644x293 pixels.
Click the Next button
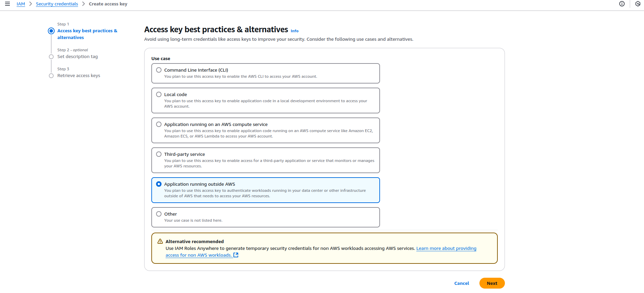pyautogui.click(x=492, y=283)
